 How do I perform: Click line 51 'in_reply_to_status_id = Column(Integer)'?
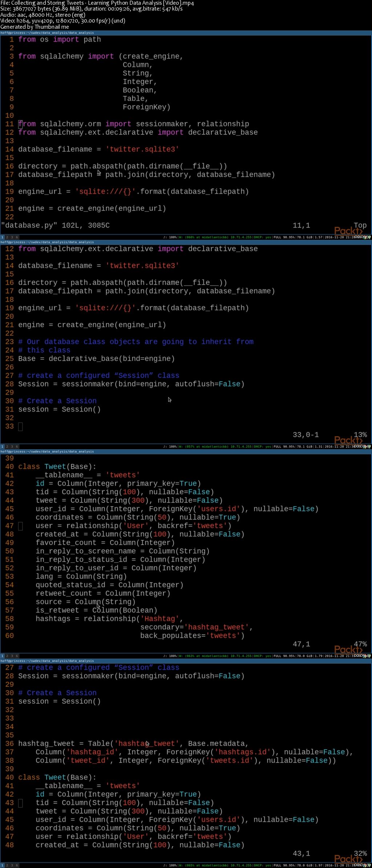point(120,559)
